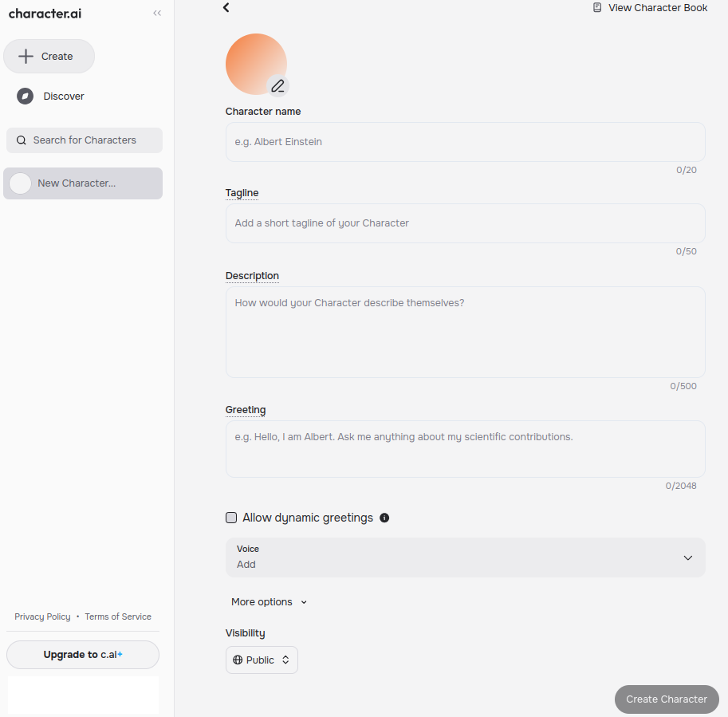
Task: Click the pencil edit avatar icon
Action: 277,86
